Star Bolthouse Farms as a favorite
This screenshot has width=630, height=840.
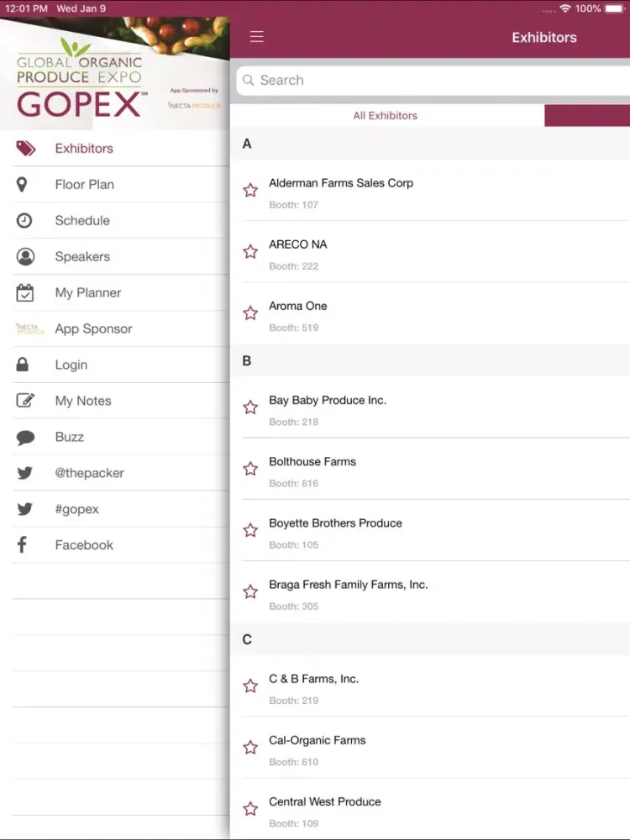[249, 470]
